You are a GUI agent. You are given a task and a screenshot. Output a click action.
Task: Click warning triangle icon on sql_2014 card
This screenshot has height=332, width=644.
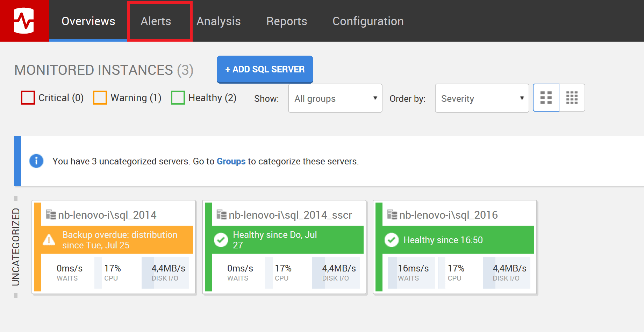49,240
